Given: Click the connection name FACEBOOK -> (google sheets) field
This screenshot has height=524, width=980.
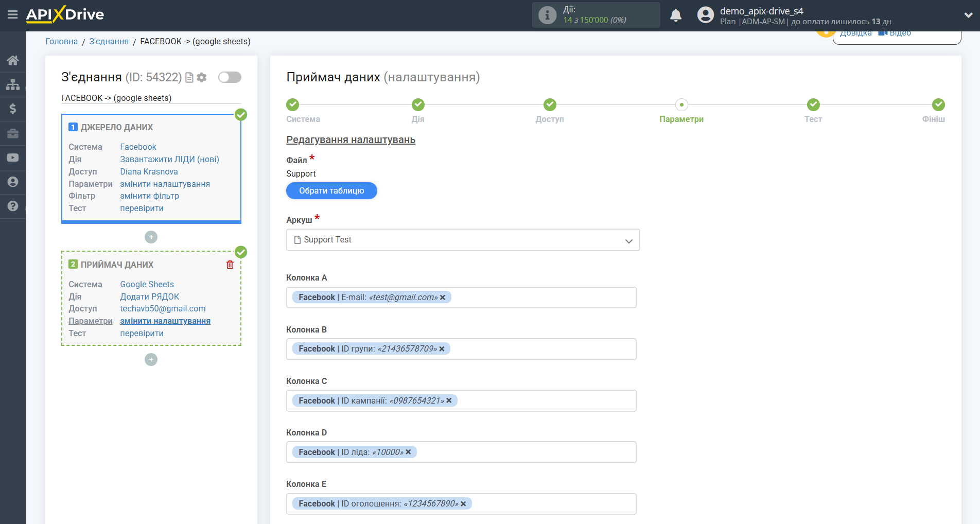Looking at the screenshot, I should [151, 98].
